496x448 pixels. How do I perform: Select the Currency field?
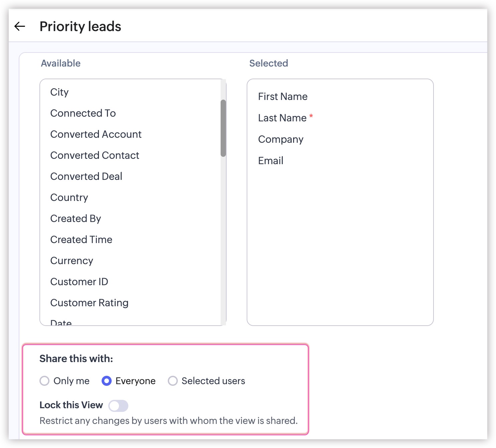[x=72, y=261]
